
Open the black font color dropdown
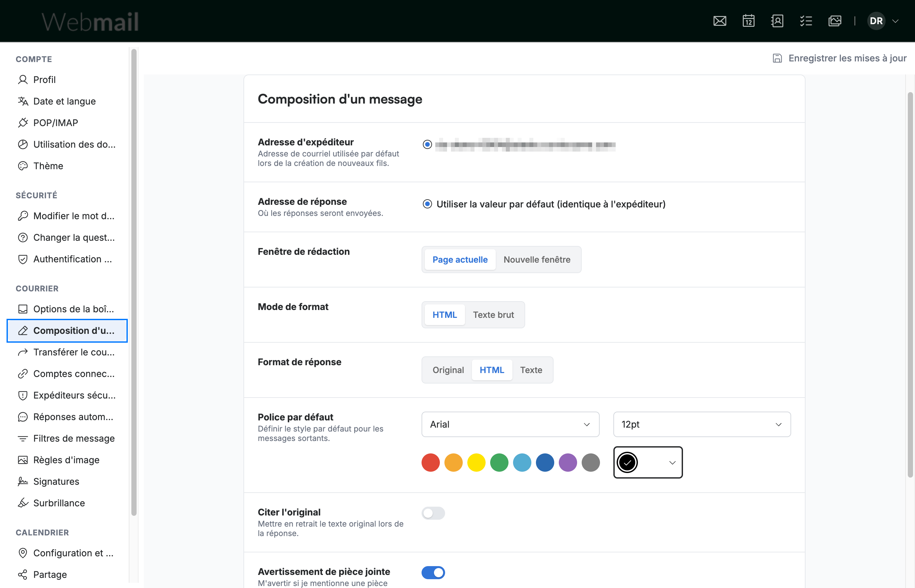tap(648, 462)
